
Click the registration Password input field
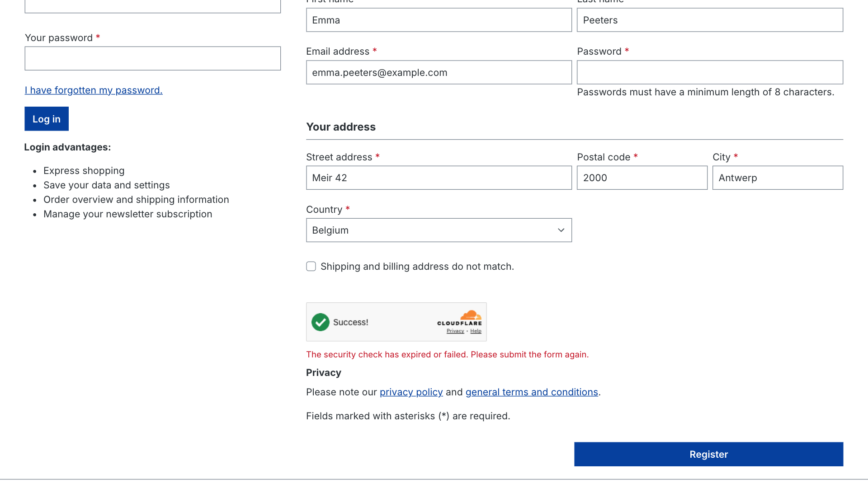click(x=710, y=72)
